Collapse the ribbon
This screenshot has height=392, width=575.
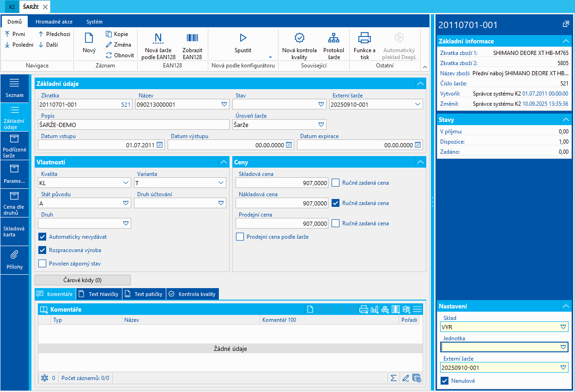coord(424,67)
